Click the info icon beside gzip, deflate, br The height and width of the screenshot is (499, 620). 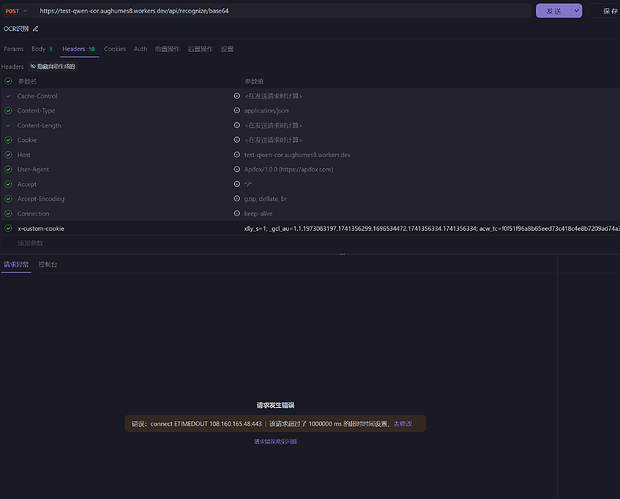[237, 198]
